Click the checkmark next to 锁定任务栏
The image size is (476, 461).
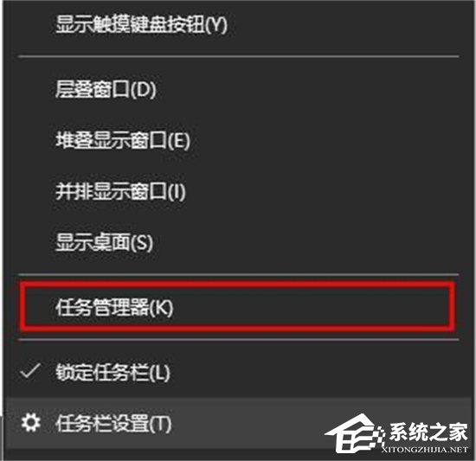click(29, 371)
